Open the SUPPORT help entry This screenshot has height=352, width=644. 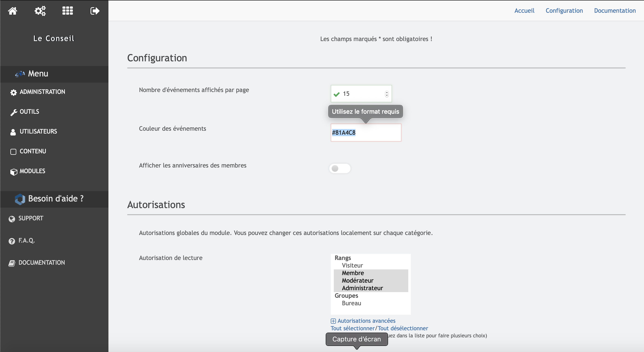[30, 218]
